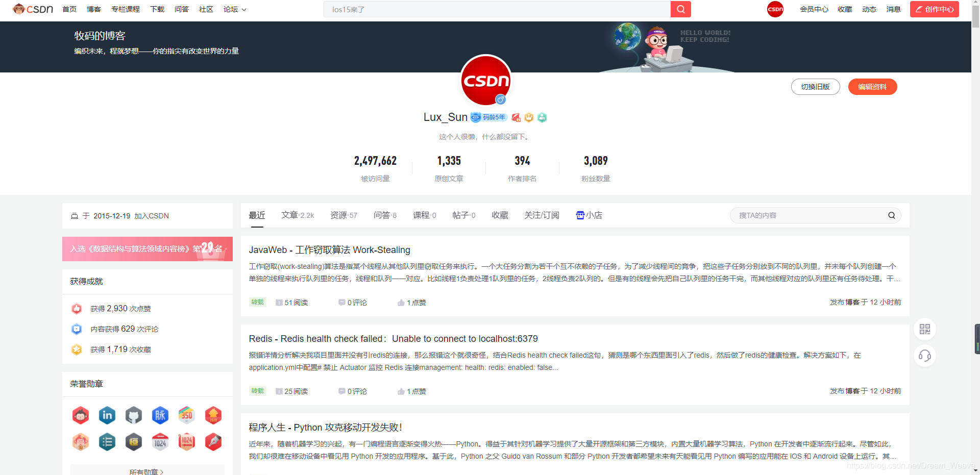Click the magnifier in 搜TA的内容 search box

click(892, 215)
